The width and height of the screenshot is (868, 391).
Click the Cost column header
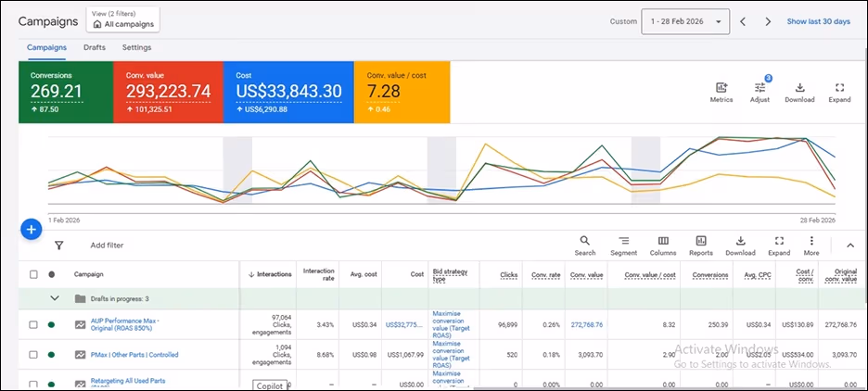point(416,274)
